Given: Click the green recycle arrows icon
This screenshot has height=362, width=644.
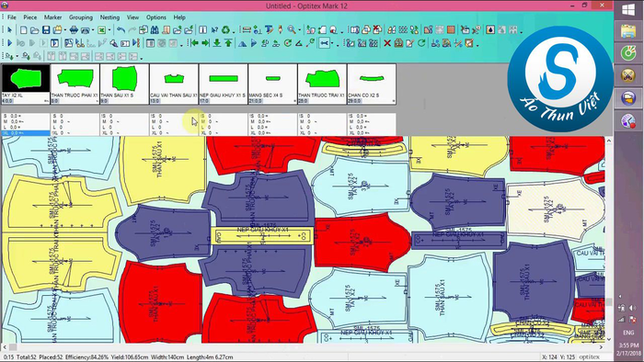Looking at the screenshot, I should (x=226, y=30).
